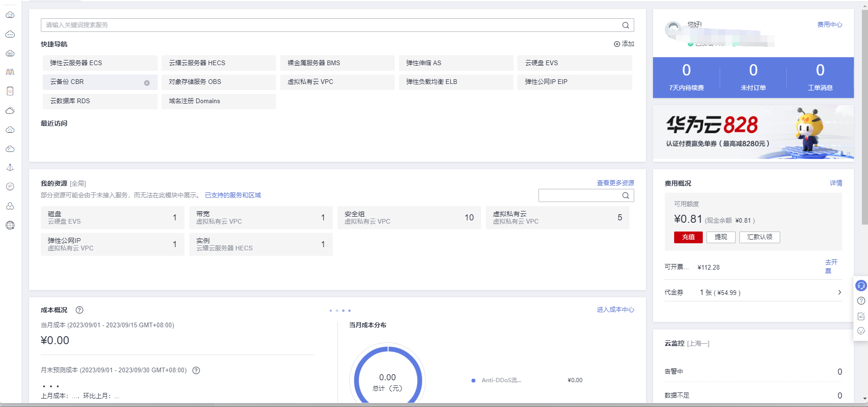868x407 pixels.
Task: Click the floating smiley satisfaction icon
Action: [861, 331]
